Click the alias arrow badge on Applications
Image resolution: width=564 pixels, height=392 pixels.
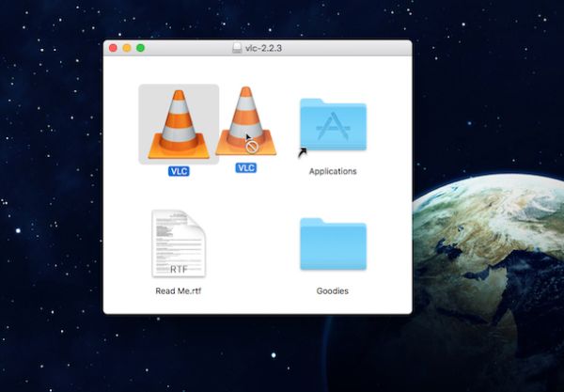click(x=303, y=149)
